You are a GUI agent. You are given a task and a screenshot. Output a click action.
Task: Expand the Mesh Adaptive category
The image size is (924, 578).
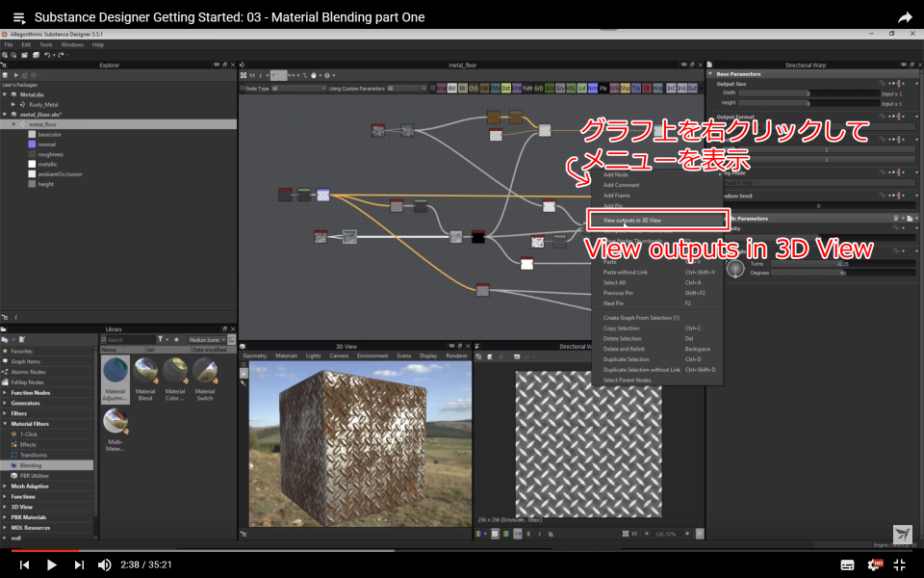point(6,486)
